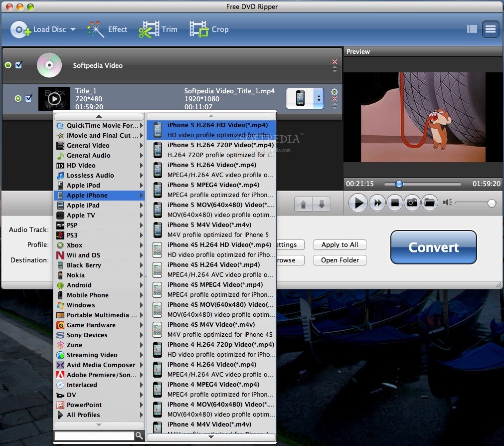Open the Load Disc dropdown arrow
This screenshot has height=446, width=504.
coord(73,29)
